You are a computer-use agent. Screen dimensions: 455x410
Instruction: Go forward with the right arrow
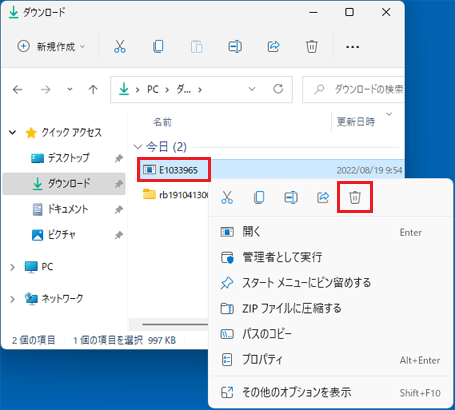(45, 89)
